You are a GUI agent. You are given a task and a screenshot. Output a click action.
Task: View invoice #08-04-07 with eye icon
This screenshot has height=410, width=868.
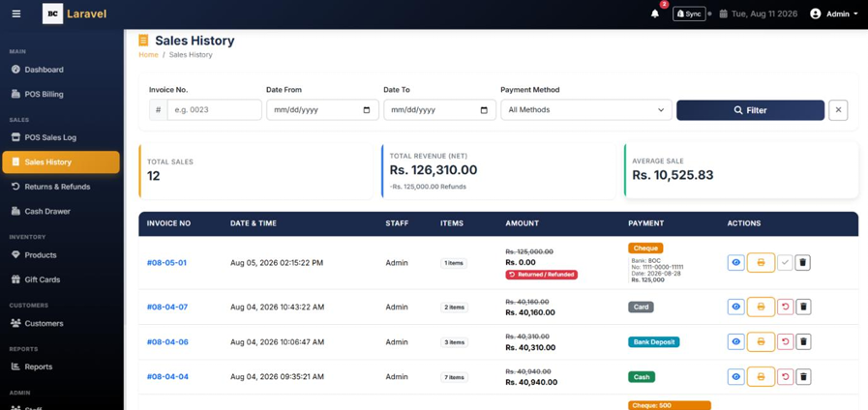point(735,307)
